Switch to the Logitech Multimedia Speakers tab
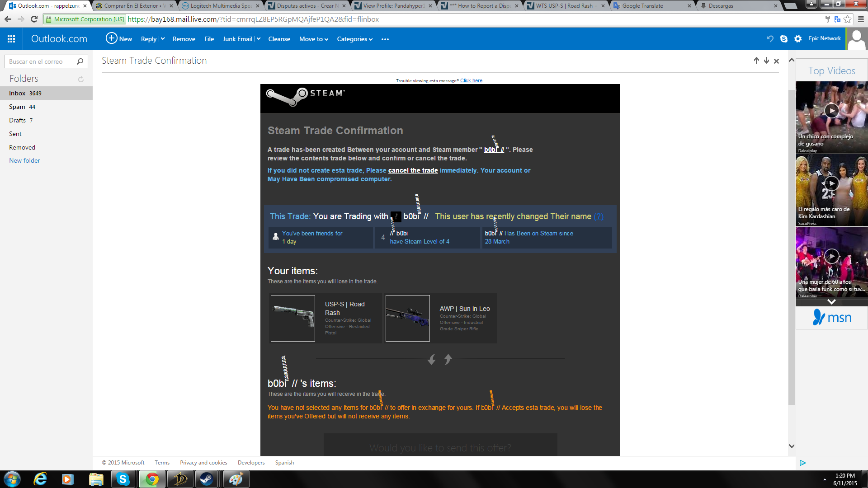The height and width of the screenshot is (488, 868). tap(221, 6)
